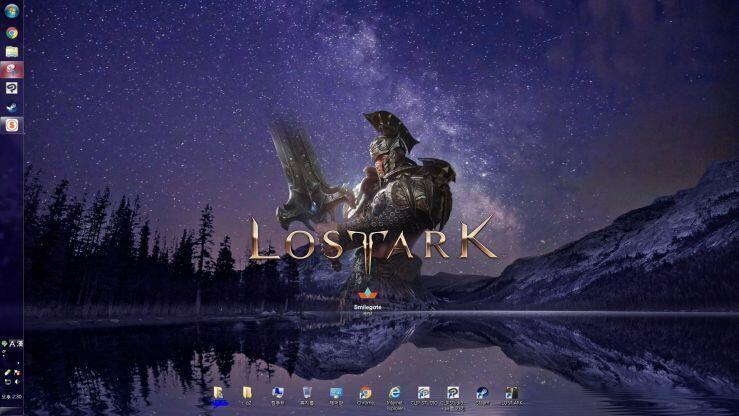Open the flag Action Center tray icon
Viewport: 739px width, 416px height.
point(17,373)
